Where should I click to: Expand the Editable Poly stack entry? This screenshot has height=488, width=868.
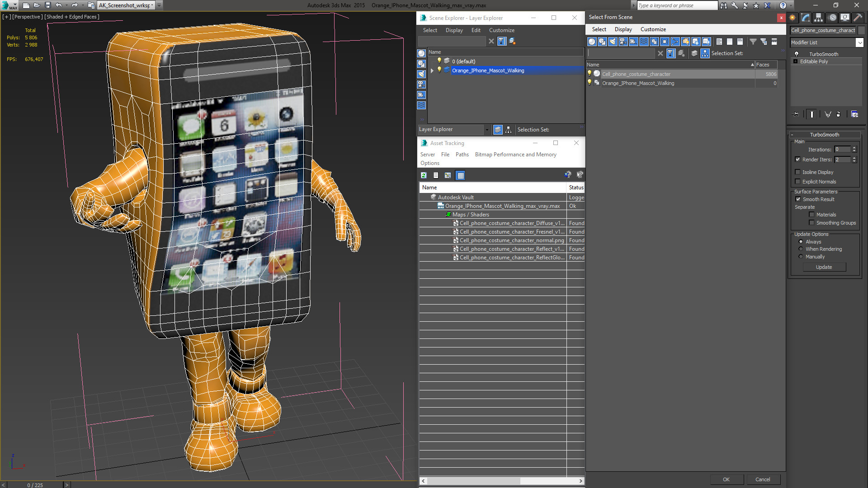pos(795,61)
